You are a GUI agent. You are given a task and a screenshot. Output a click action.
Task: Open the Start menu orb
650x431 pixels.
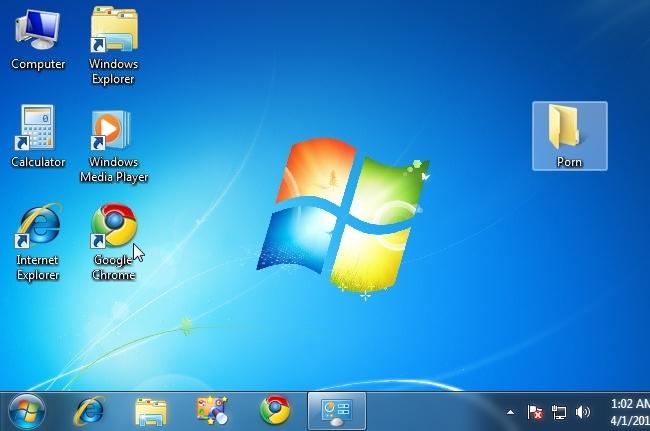[27, 412]
